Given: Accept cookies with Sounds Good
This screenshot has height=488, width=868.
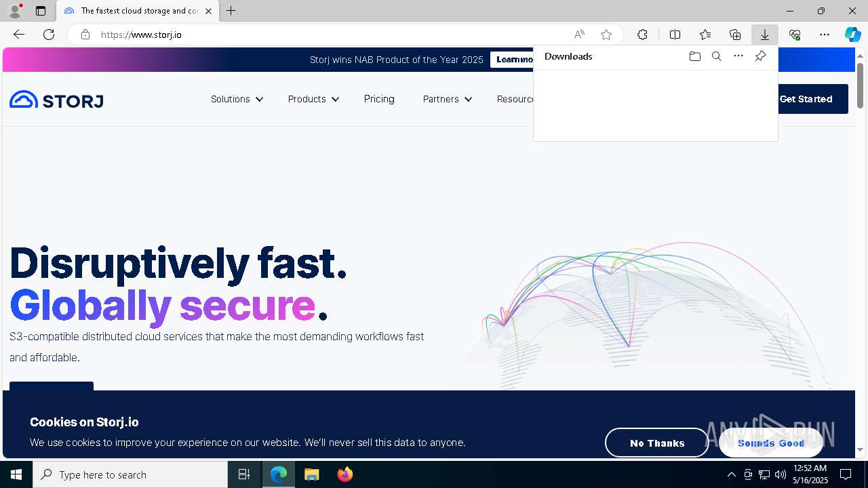Looking at the screenshot, I should (x=771, y=443).
